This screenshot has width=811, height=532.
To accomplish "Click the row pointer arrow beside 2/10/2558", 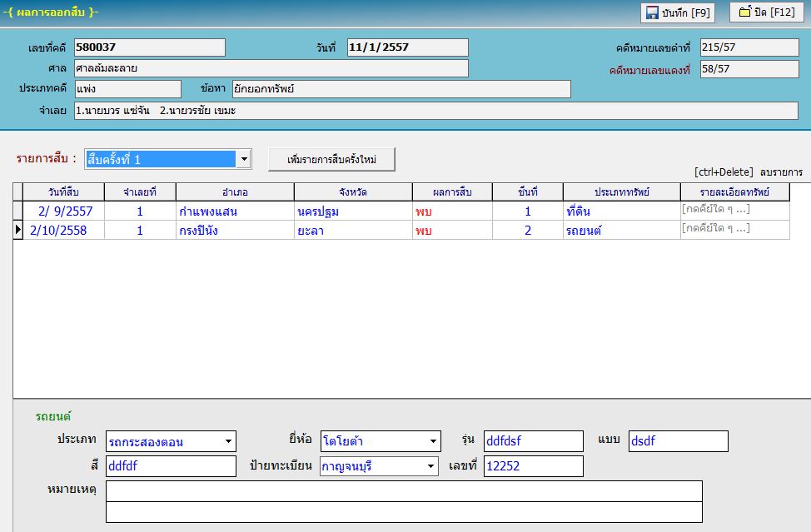I will 18,230.
